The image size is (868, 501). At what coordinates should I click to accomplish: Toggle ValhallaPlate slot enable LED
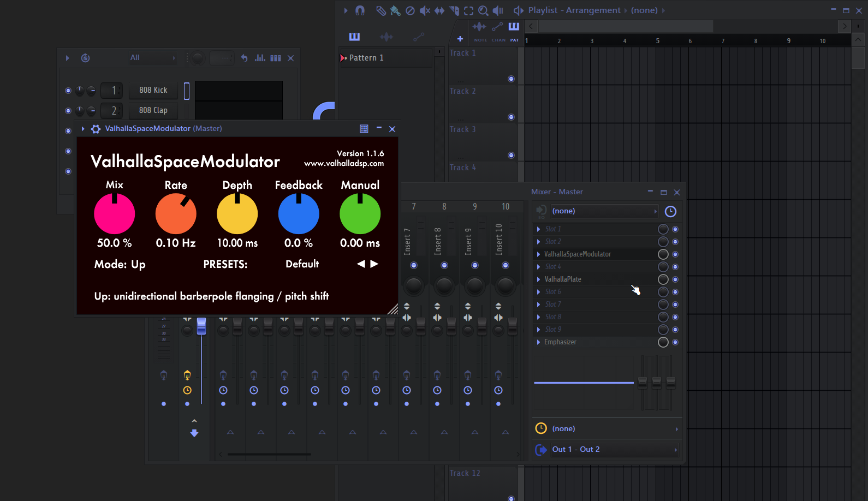coord(675,279)
